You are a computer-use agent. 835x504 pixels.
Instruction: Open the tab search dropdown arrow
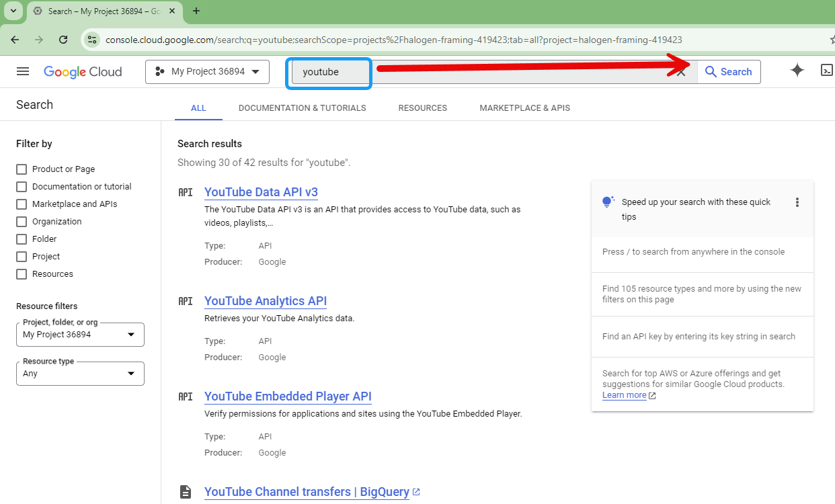tap(13, 11)
